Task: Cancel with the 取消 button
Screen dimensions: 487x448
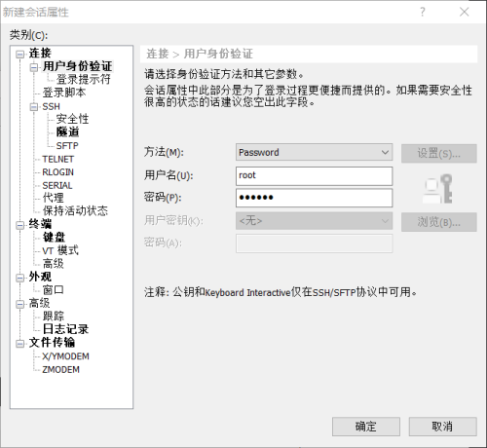Action: tap(443, 427)
